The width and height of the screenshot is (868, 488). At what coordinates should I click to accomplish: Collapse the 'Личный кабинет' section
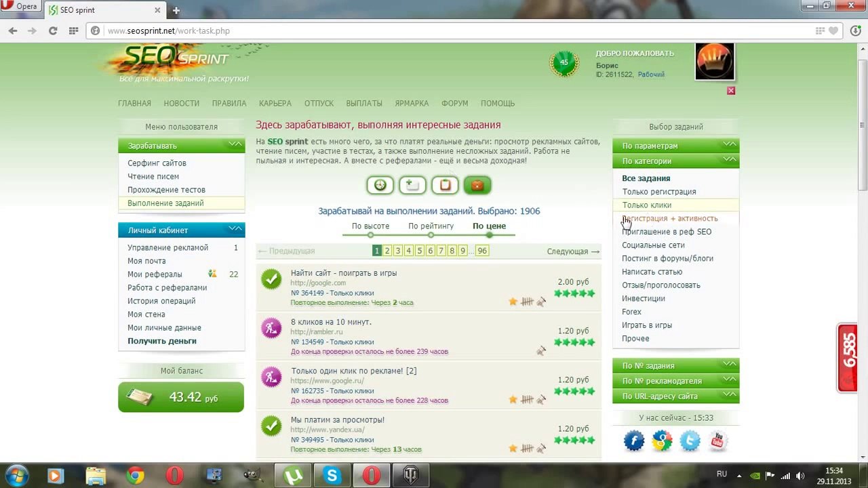pyautogui.click(x=181, y=230)
